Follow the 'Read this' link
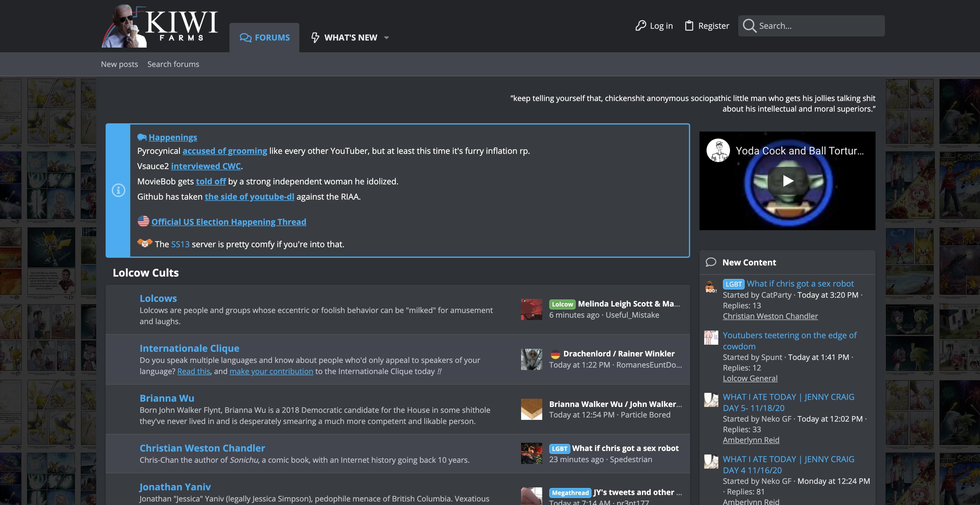This screenshot has width=980, height=505. 194,371
